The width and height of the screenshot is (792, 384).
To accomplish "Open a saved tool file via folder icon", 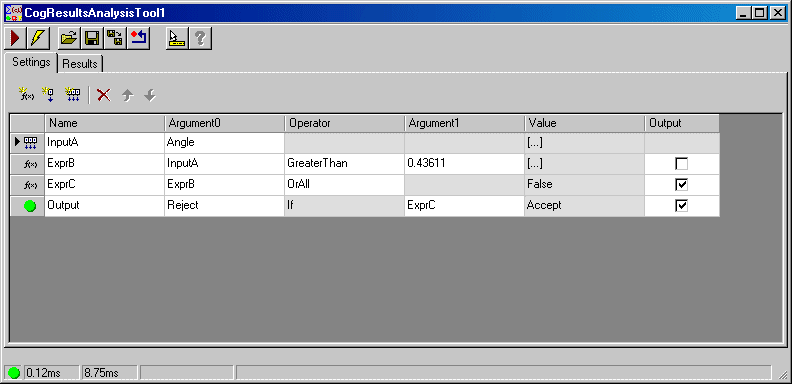I will 68,38.
